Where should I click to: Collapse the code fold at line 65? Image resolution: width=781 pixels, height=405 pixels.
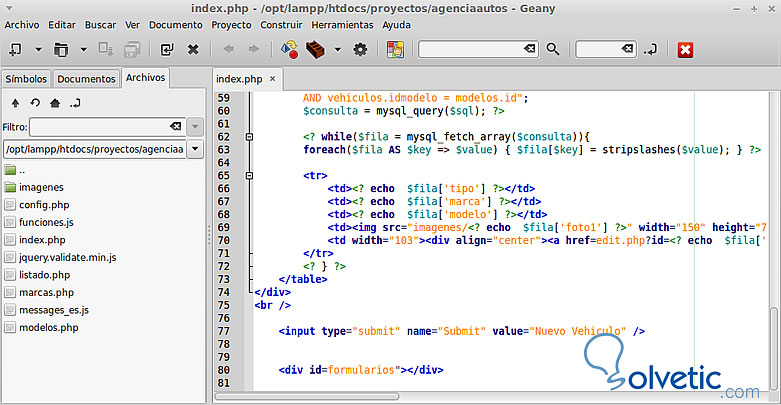250,175
